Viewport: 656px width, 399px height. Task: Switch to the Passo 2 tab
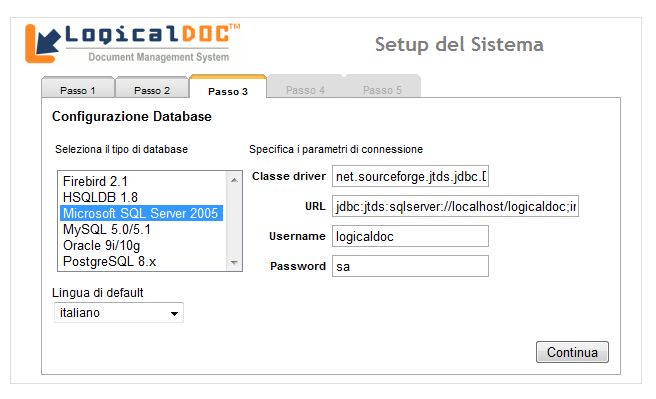[x=152, y=89]
